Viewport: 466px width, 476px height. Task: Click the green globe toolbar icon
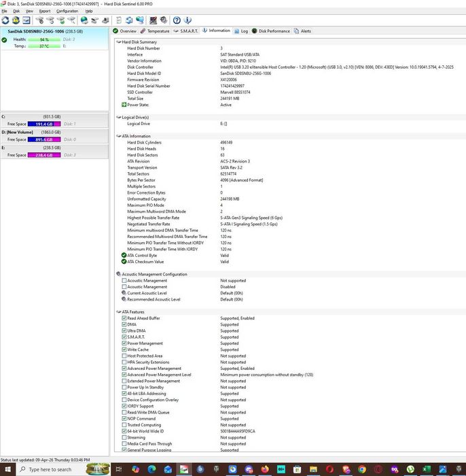tap(84, 20)
